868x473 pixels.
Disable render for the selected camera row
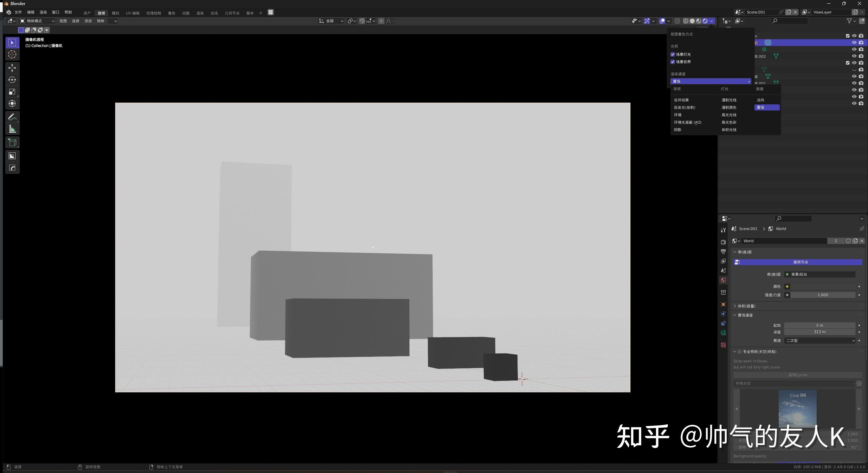pyautogui.click(x=861, y=43)
